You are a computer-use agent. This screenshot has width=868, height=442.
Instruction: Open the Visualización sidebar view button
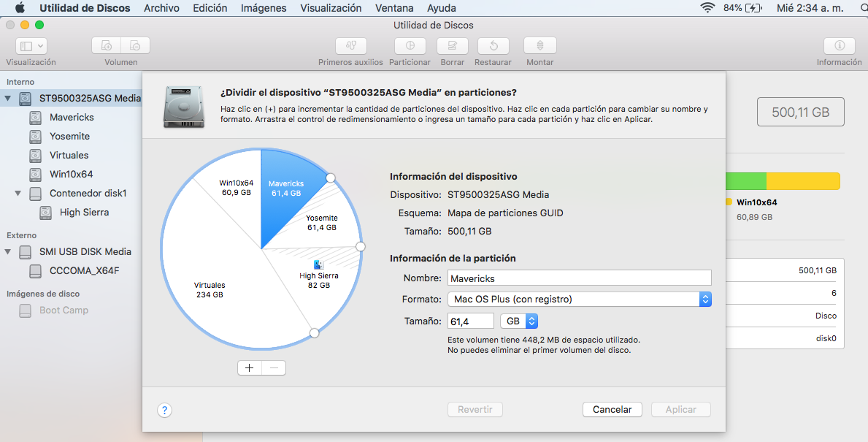pos(31,46)
